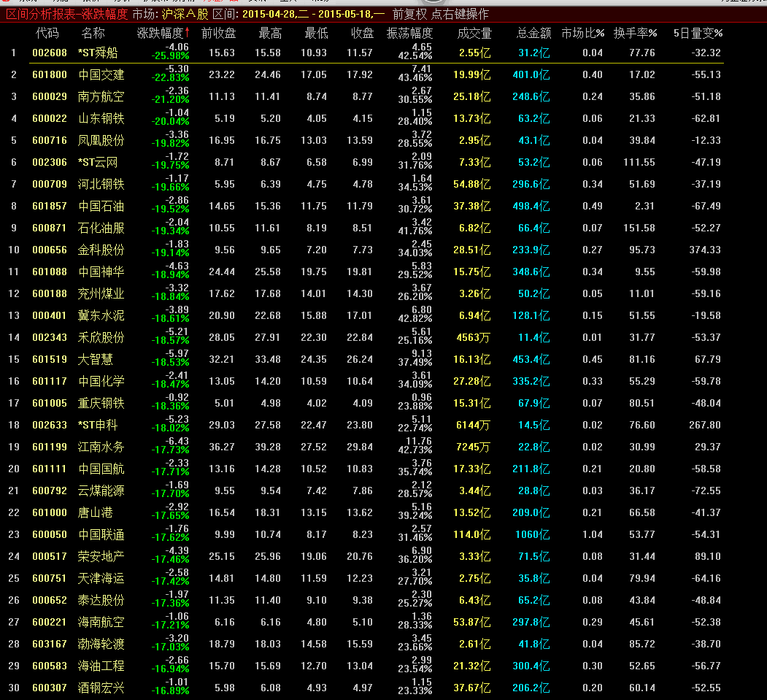Select the 中国石油 row name

click(101, 206)
